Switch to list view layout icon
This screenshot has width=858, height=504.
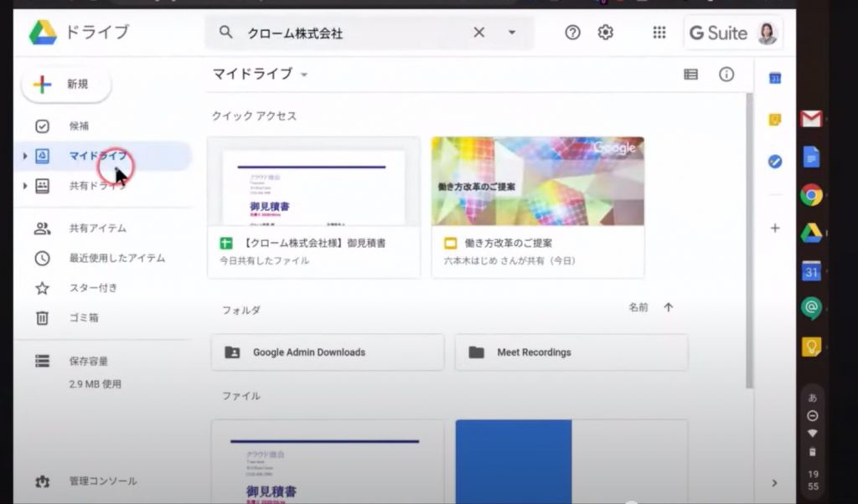tap(690, 75)
